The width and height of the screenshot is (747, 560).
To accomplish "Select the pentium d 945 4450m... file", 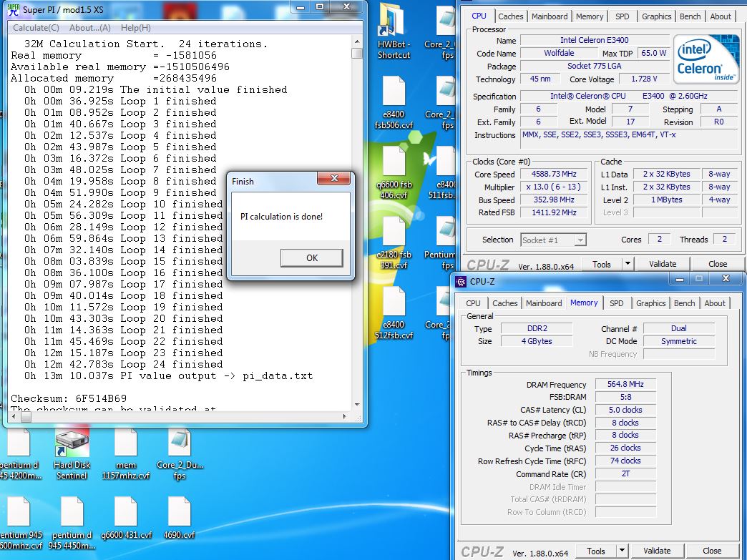I will point(72,523).
